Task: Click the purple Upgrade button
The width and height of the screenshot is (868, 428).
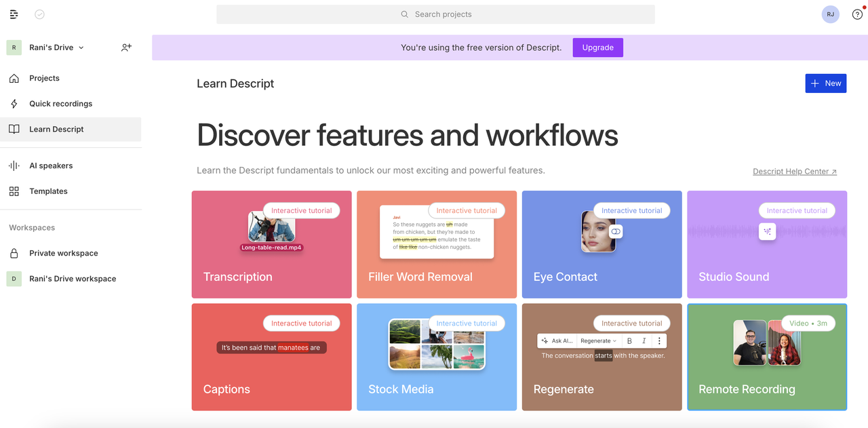Action: coord(597,47)
